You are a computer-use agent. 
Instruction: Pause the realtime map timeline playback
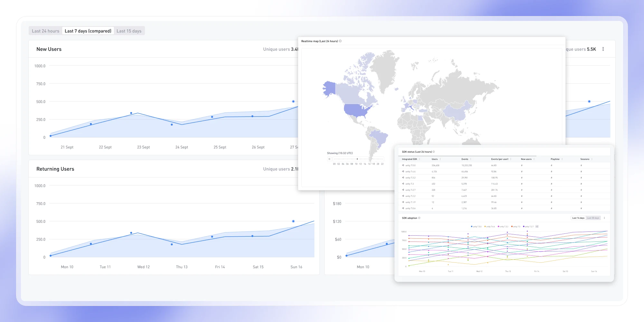(329, 159)
